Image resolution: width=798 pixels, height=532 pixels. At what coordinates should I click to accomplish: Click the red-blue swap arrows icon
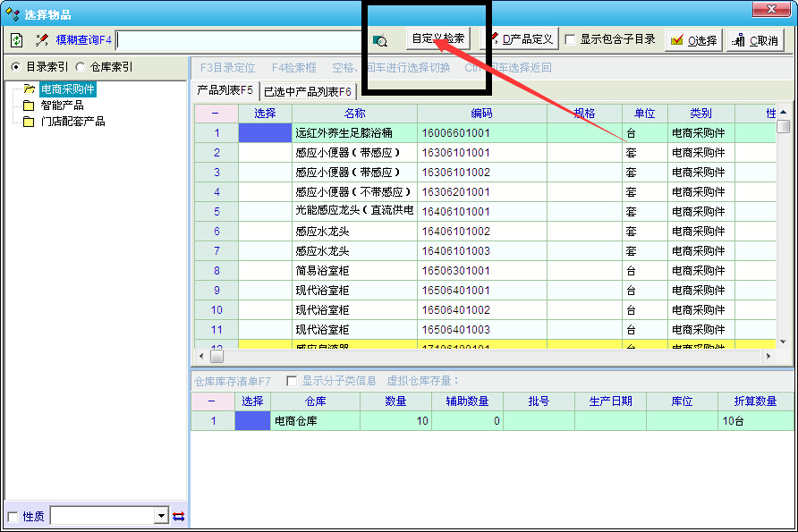click(x=178, y=516)
